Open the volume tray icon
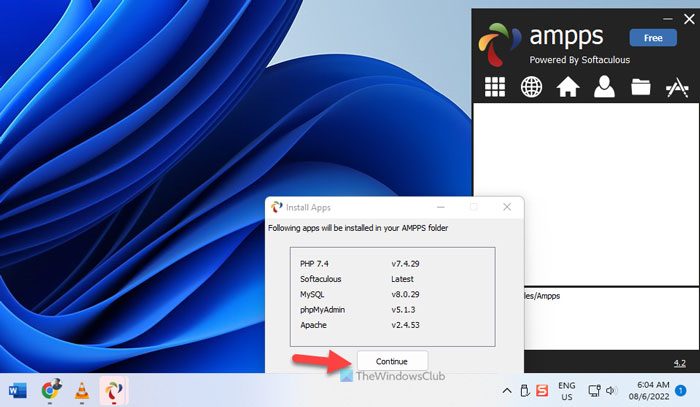700x407 pixels. point(610,391)
